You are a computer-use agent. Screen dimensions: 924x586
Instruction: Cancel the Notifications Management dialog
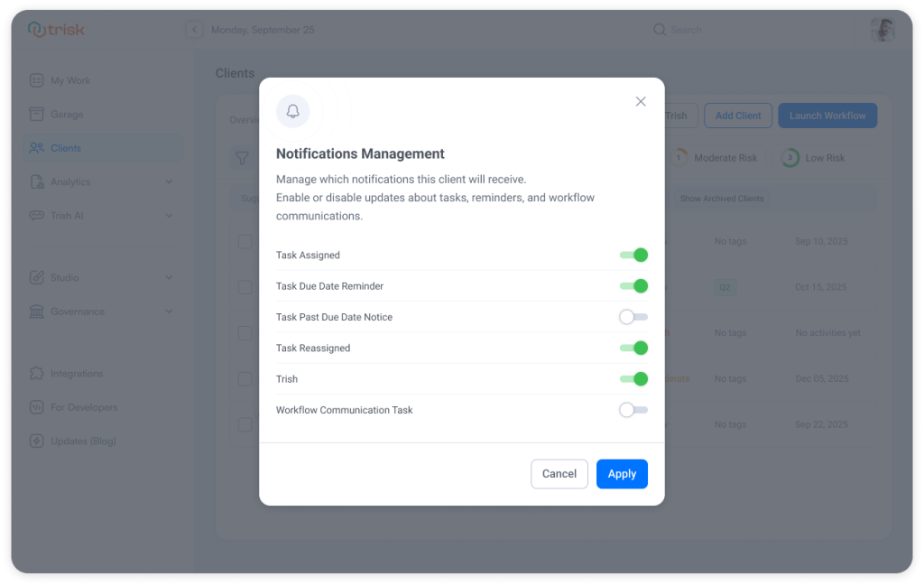click(559, 473)
